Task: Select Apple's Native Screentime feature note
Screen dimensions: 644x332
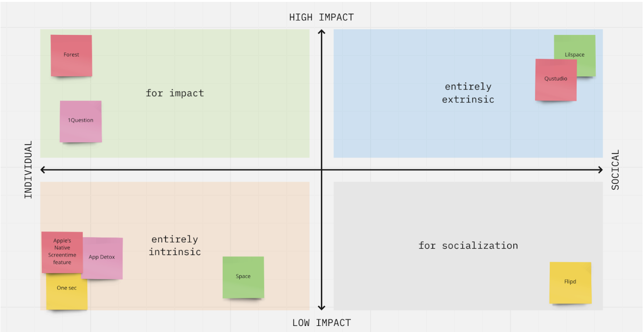Action: [62, 250]
